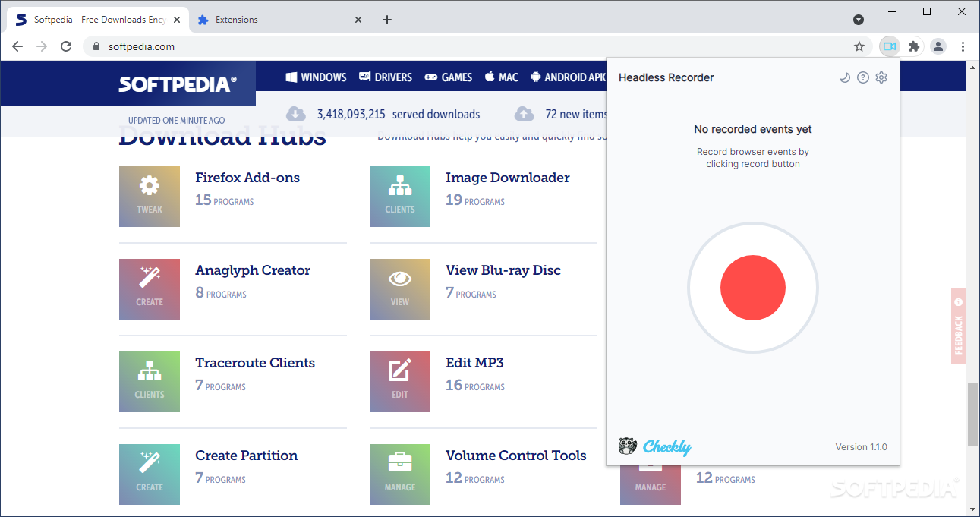
Task: Click the Volume Control MANAGE briefcase icon
Action: click(x=400, y=474)
